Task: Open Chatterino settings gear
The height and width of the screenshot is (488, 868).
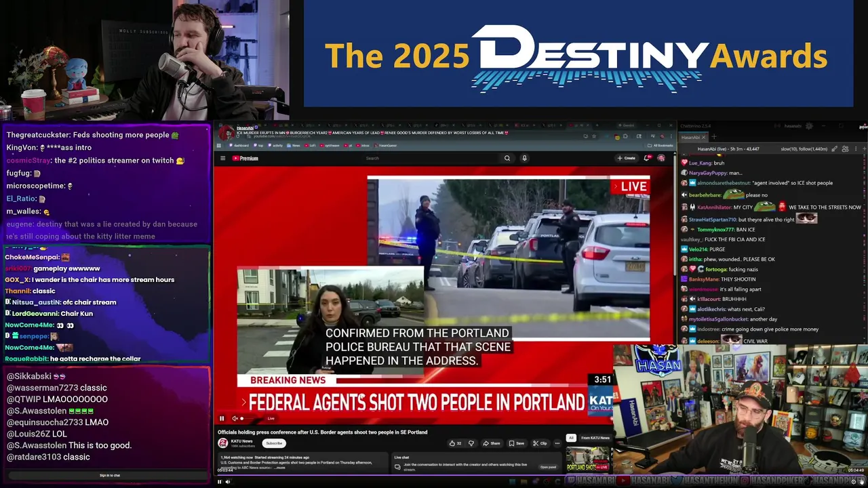Action: 808,126
